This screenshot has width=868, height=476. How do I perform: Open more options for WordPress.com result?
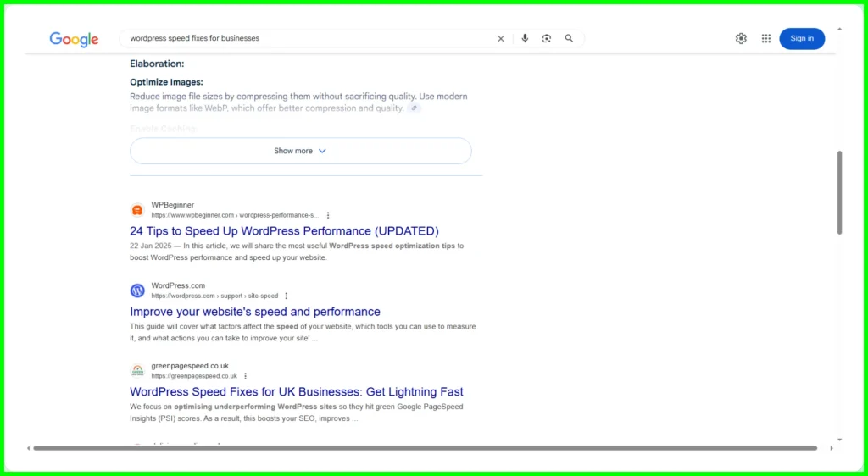287,296
